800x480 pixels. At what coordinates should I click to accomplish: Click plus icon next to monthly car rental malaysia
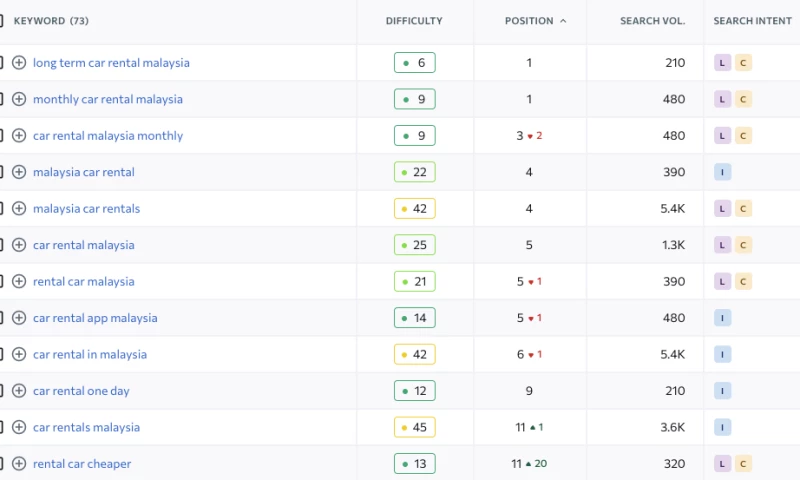click(x=19, y=99)
